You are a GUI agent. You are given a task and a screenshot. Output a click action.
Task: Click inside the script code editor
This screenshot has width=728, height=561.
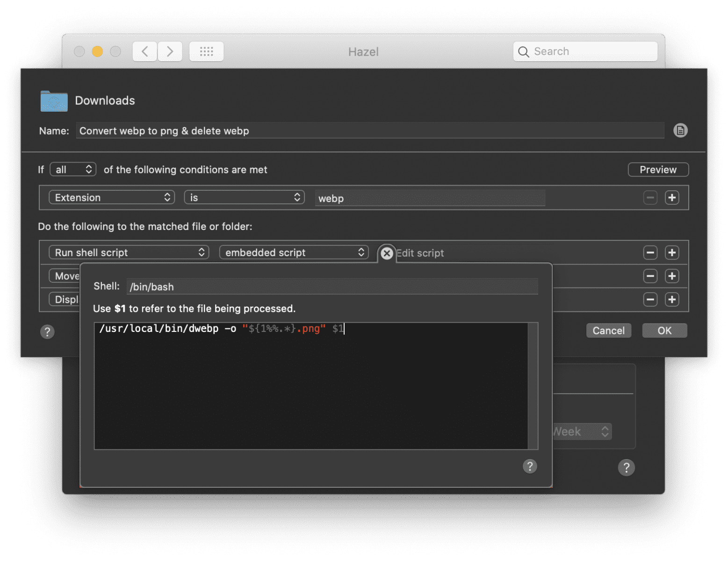click(x=311, y=386)
